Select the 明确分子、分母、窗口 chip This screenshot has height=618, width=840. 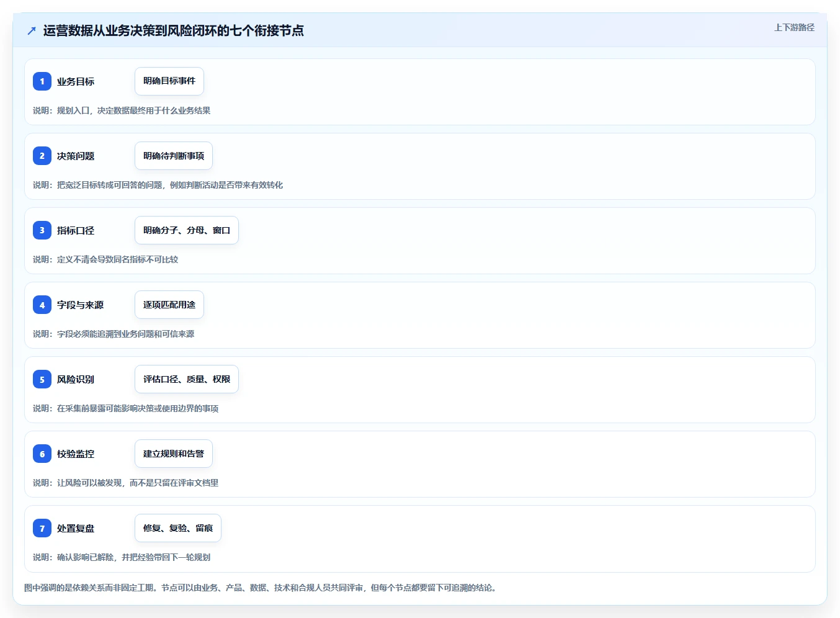187,230
